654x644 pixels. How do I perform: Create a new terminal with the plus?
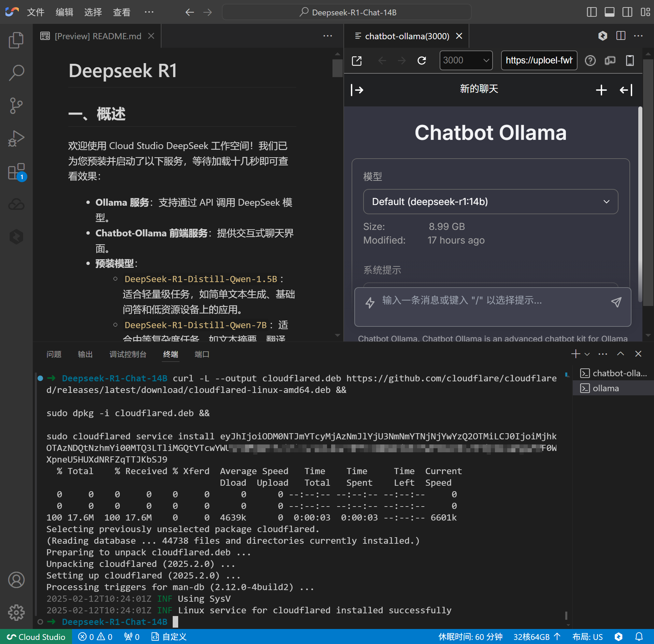pyautogui.click(x=575, y=354)
